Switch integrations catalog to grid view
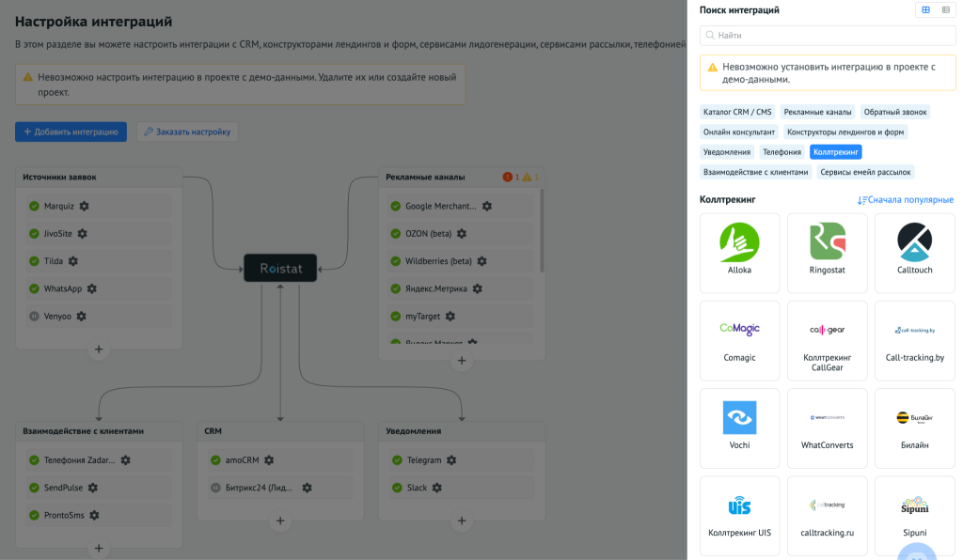 coord(925,9)
